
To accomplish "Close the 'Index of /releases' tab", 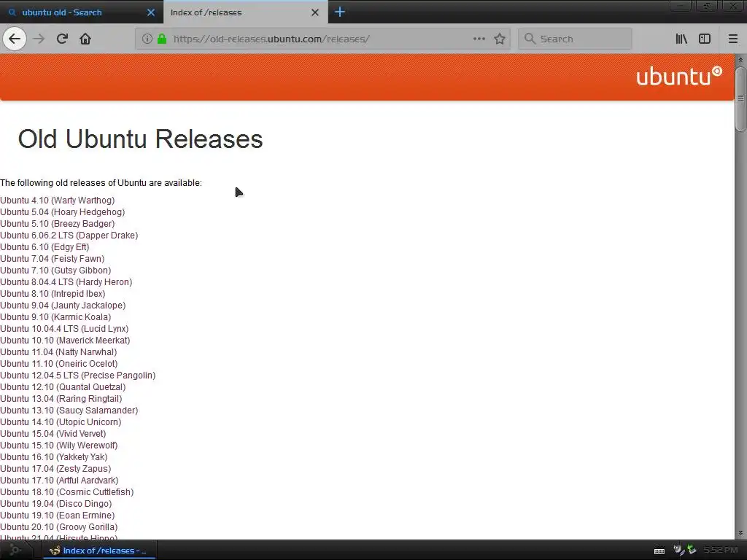I will coord(315,12).
